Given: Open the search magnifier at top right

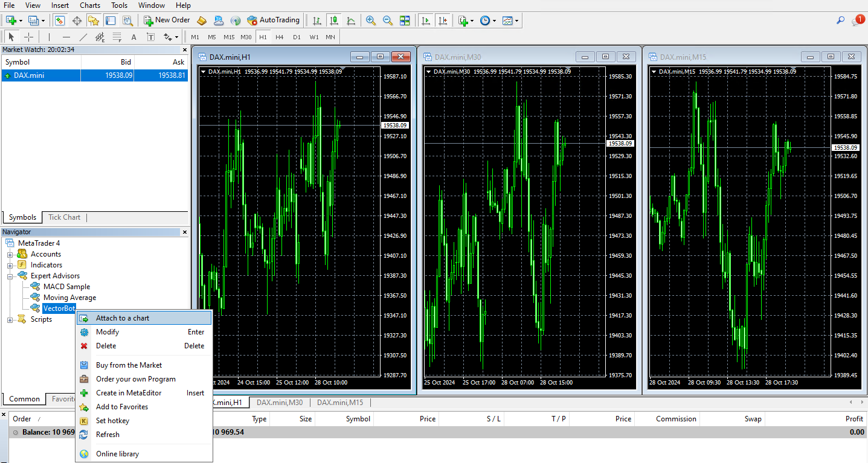Looking at the screenshot, I should coord(840,21).
